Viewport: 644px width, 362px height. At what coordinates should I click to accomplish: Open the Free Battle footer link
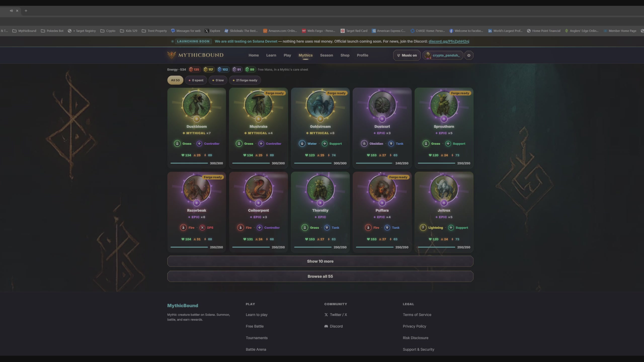click(255, 326)
